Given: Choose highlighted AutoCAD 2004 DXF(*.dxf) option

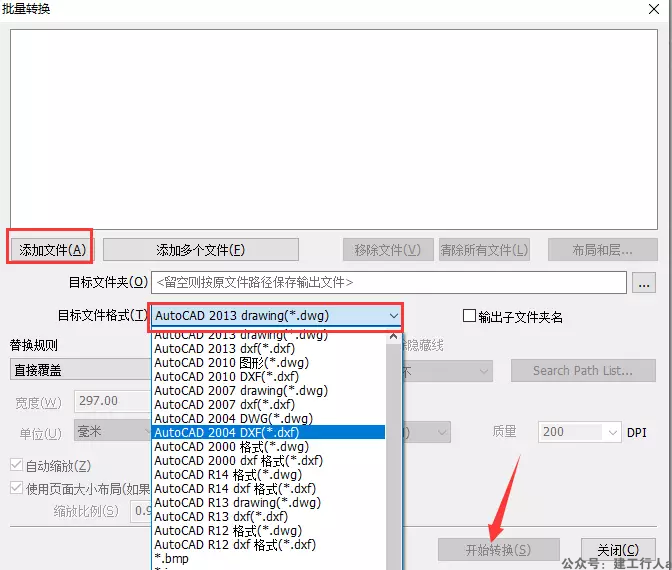Looking at the screenshot, I should point(268,432).
